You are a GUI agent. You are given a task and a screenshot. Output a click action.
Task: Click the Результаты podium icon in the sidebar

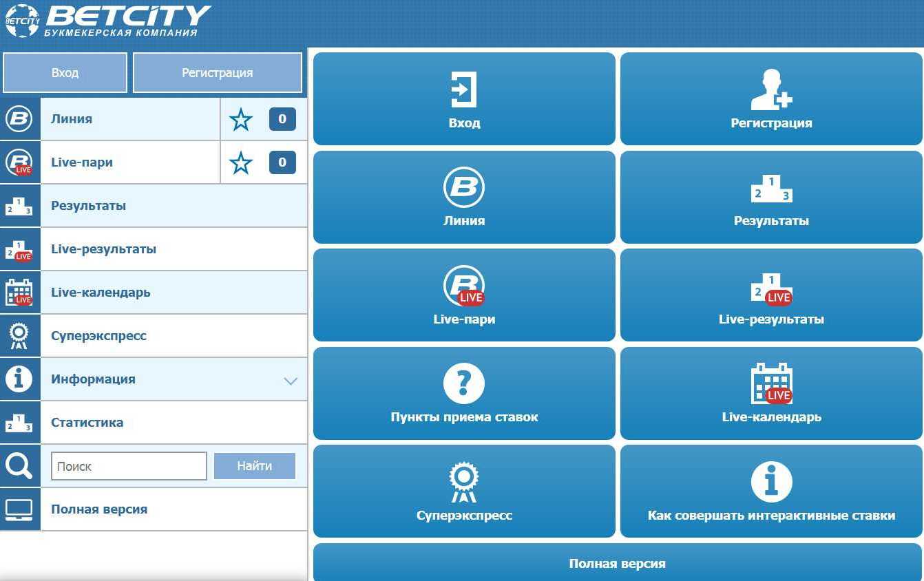point(19,206)
